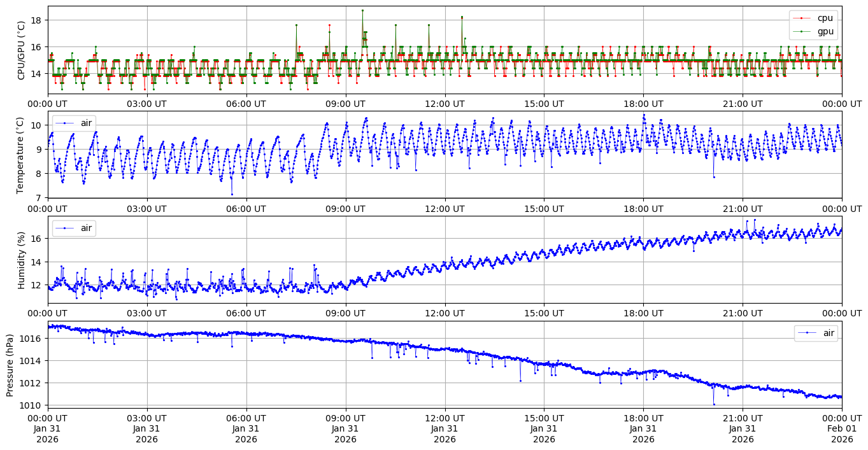
Task: Click the Humidity (%) y-axis label
Action: 21,260
